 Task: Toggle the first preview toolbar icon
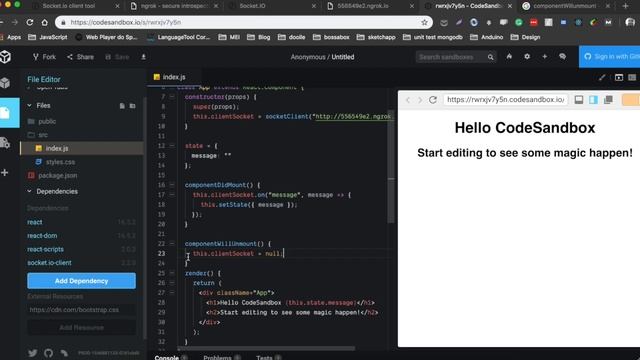pos(579,100)
